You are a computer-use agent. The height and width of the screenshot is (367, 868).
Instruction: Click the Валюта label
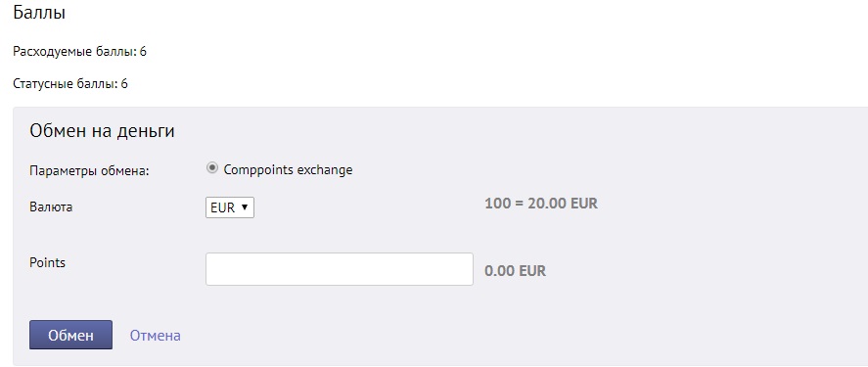click(51, 207)
